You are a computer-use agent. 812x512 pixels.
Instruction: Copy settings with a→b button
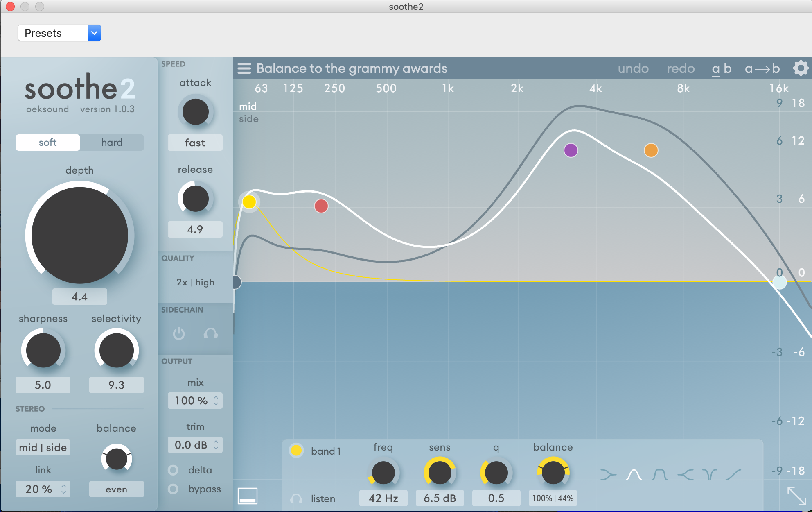pyautogui.click(x=762, y=68)
